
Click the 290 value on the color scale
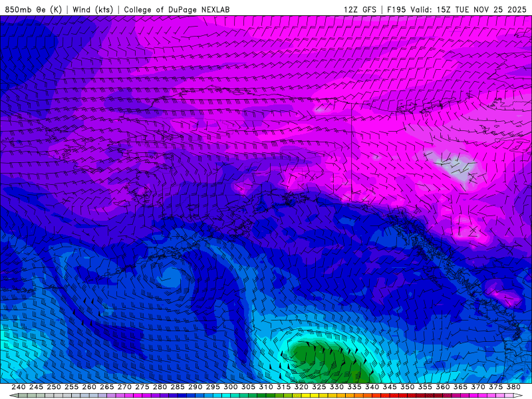click(195, 387)
